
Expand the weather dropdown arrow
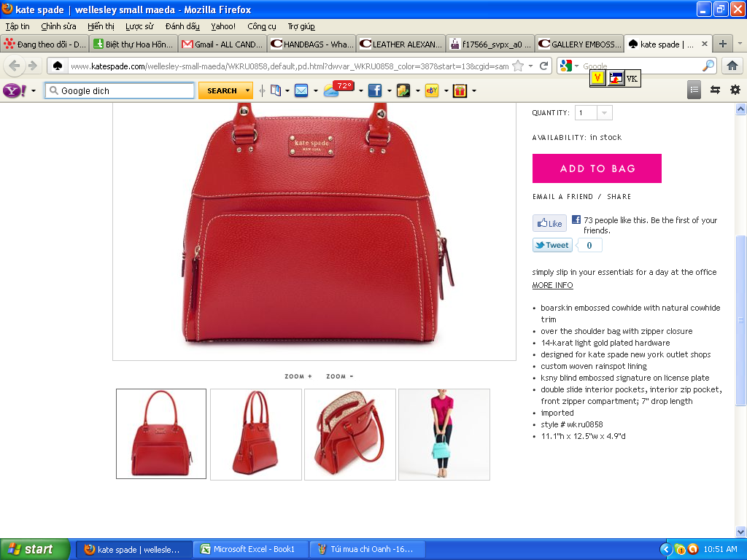(x=360, y=90)
